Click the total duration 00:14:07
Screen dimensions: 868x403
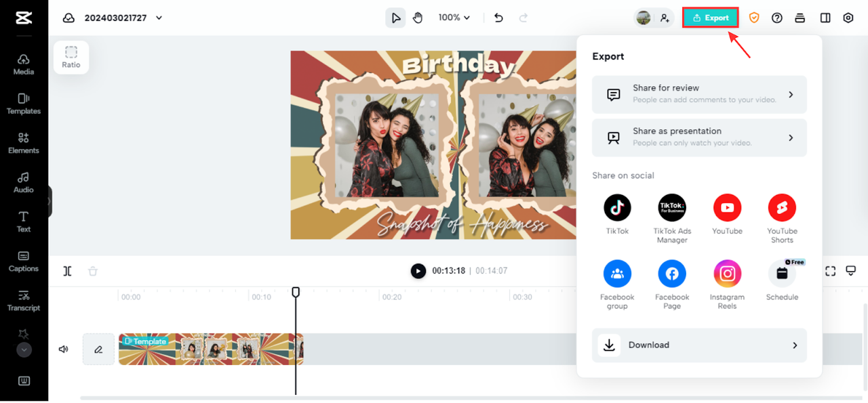(492, 271)
